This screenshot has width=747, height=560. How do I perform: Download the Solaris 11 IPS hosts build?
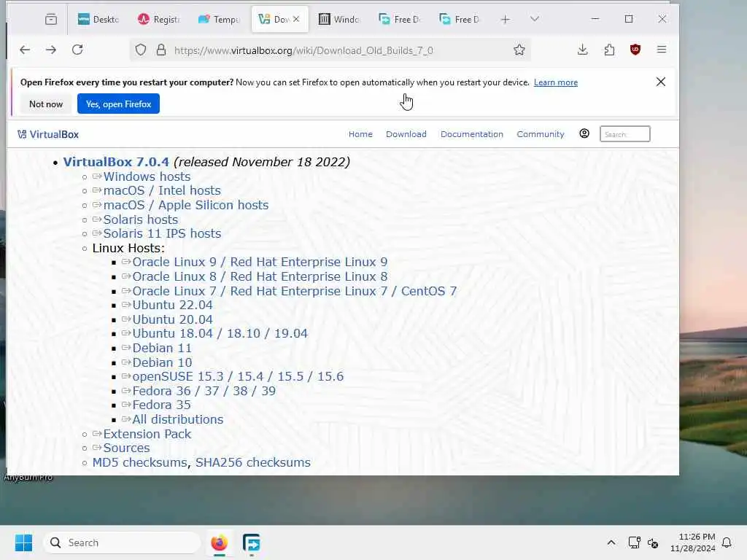pyautogui.click(x=162, y=233)
